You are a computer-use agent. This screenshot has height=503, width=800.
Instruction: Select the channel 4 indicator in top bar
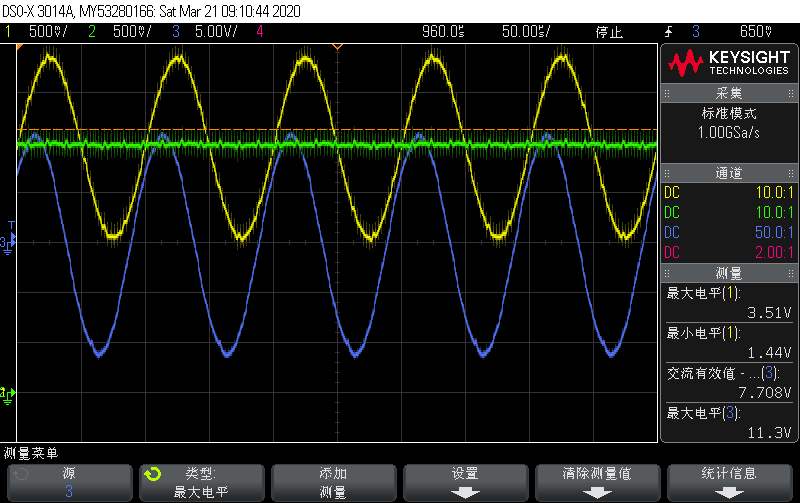pyautogui.click(x=260, y=32)
